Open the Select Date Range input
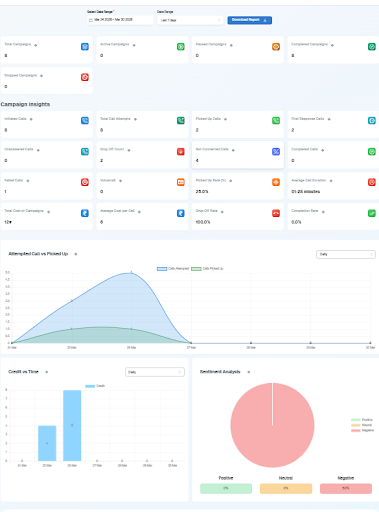Image resolution: width=379 pixels, height=512 pixels. [120, 20]
